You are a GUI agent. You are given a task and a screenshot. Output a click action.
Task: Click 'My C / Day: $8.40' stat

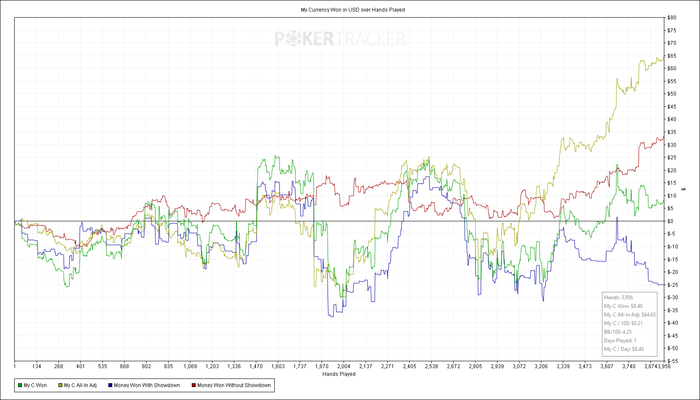pos(624,349)
